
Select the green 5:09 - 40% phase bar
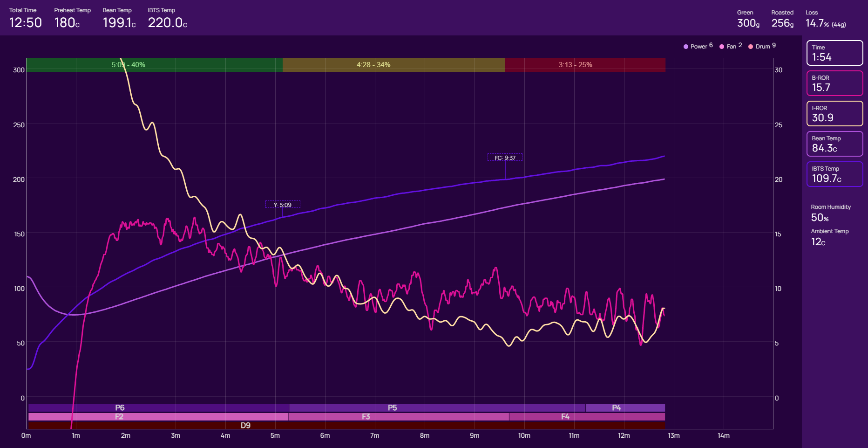pos(154,65)
